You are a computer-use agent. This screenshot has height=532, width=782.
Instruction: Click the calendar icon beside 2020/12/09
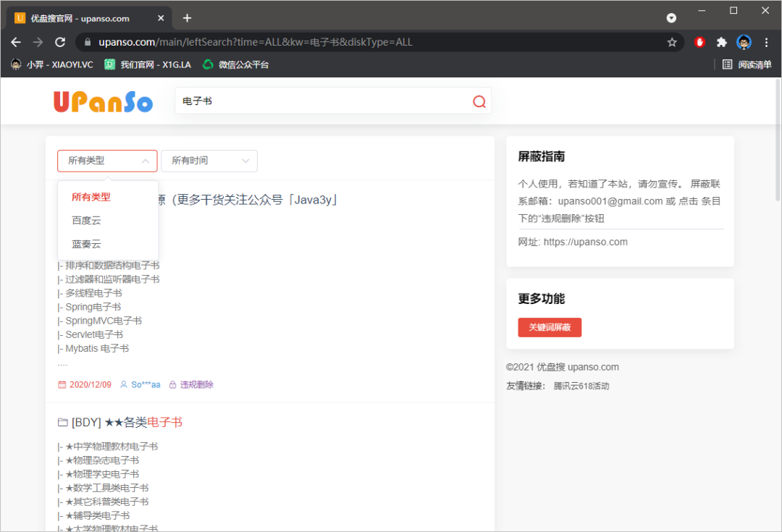point(62,384)
